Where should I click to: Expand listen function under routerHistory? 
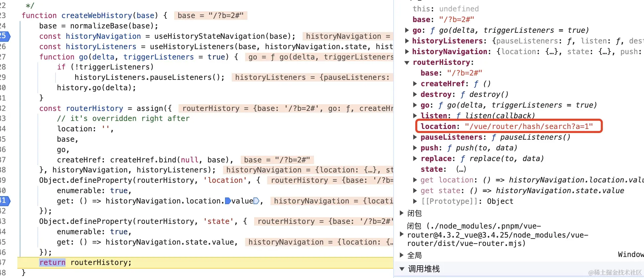tap(415, 116)
